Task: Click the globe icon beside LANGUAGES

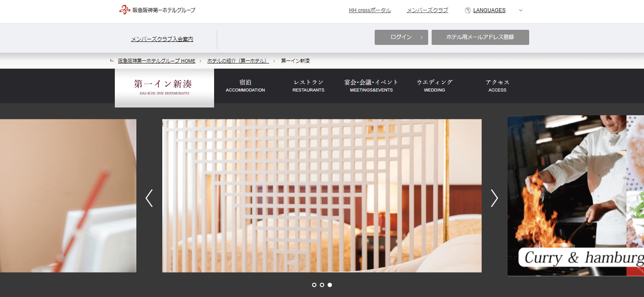Action: 467,10
